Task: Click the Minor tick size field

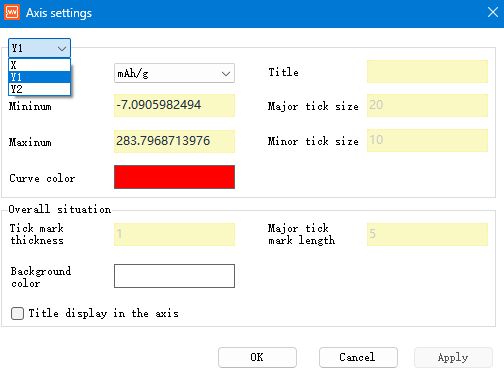Action: pyautogui.click(x=427, y=140)
